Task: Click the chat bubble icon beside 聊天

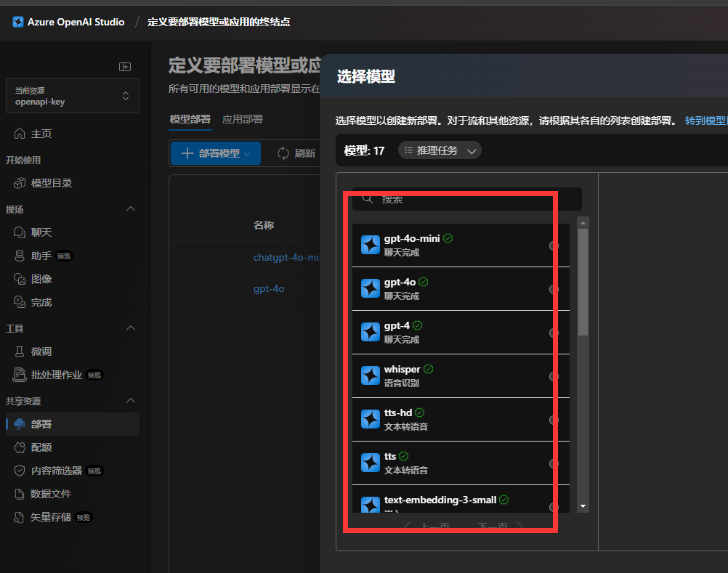Action: click(20, 232)
